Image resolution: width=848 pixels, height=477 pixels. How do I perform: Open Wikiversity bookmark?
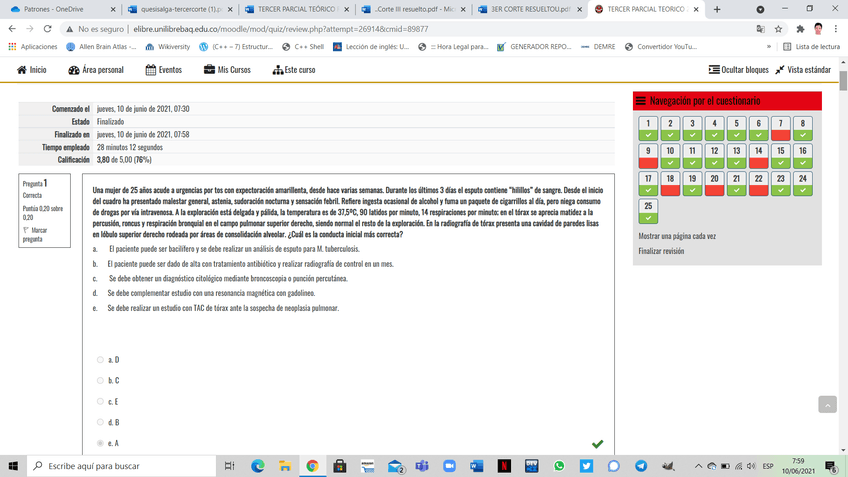[168, 47]
